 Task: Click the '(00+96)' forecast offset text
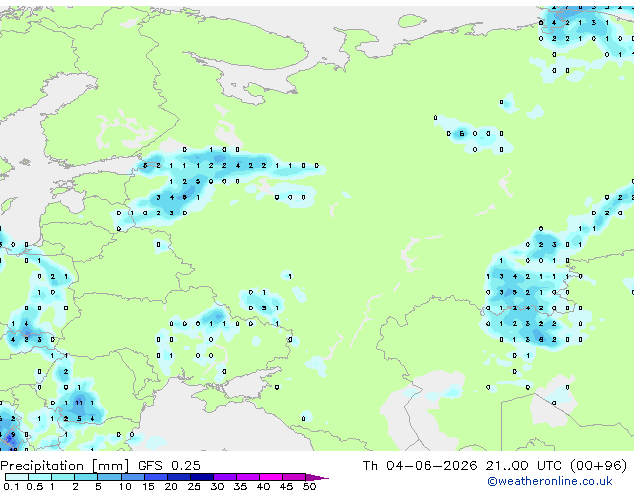[599, 466]
